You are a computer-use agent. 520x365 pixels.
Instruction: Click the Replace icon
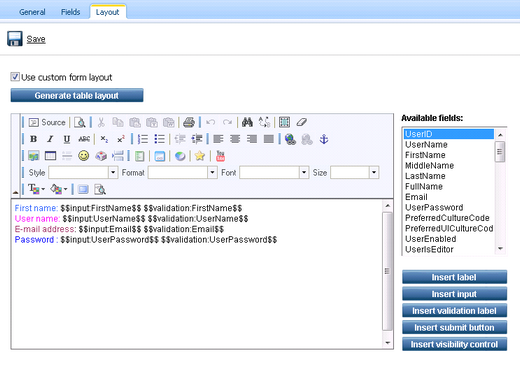[x=264, y=122]
